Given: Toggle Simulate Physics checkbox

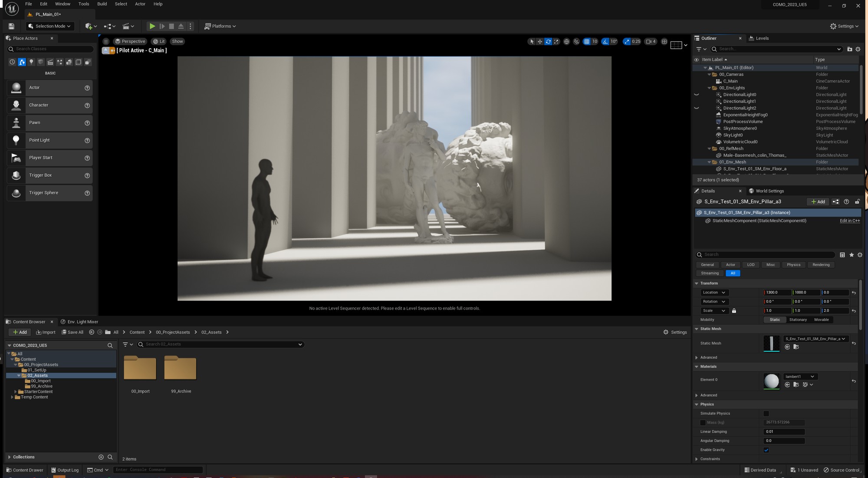Looking at the screenshot, I should tap(766, 414).
